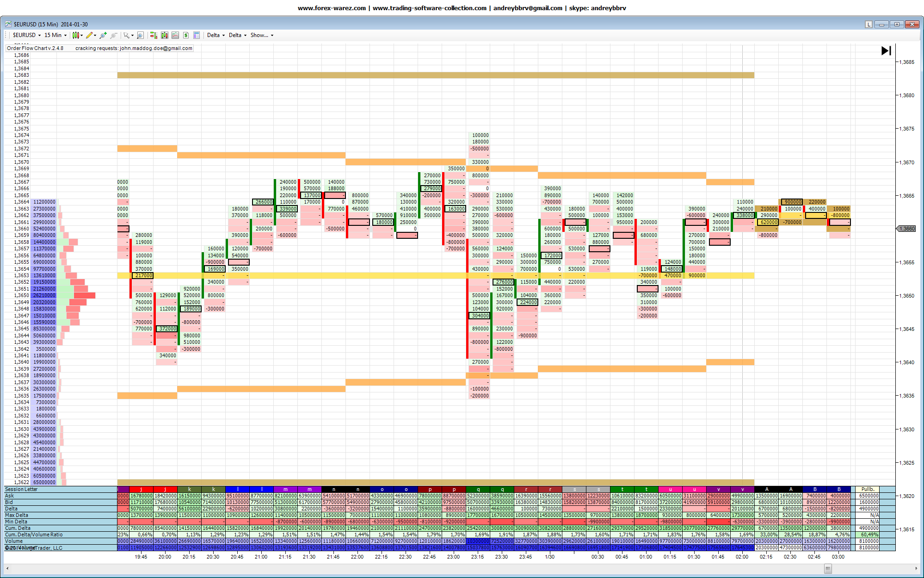Click the green dollar sign icon
The height and width of the screenshot is (578, 924).
(186, 35)
